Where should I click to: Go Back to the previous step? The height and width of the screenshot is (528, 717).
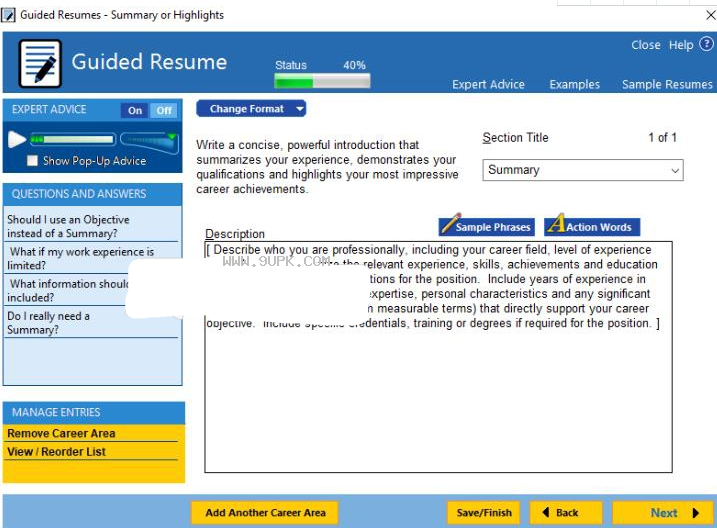click(x=566, y=513)
